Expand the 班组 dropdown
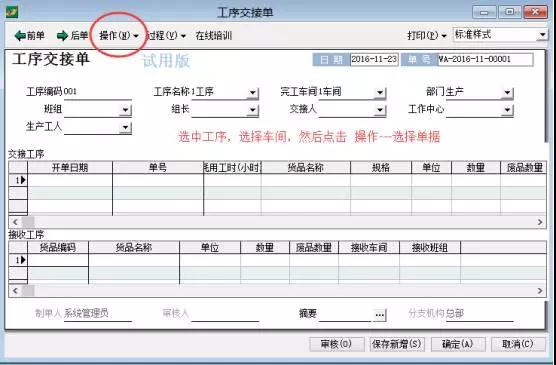The width and height of the screenshot is (556, 365). 125,110
